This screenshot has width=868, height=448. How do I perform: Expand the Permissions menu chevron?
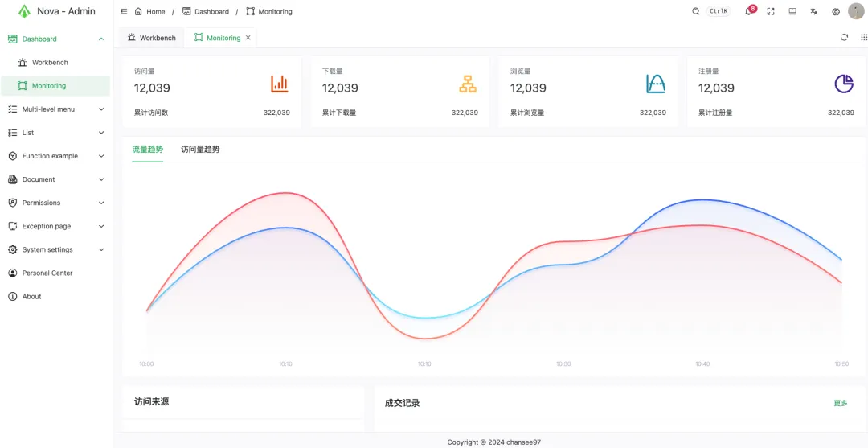[x=101, y=203]
